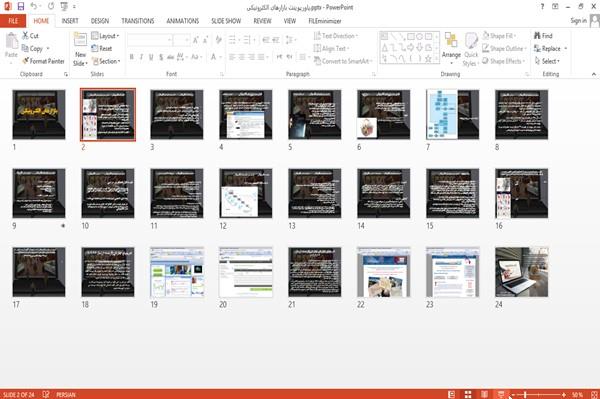Screen dimensions: 600x399
Task: Open the FILEminimizer tab
Action: tap(325, 21)
